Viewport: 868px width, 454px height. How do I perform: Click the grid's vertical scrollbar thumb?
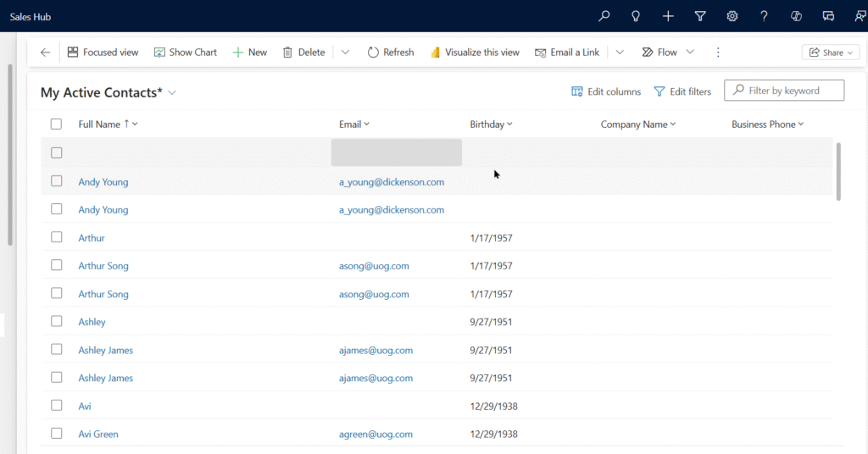pyautogui.click(x=838, y=171)
